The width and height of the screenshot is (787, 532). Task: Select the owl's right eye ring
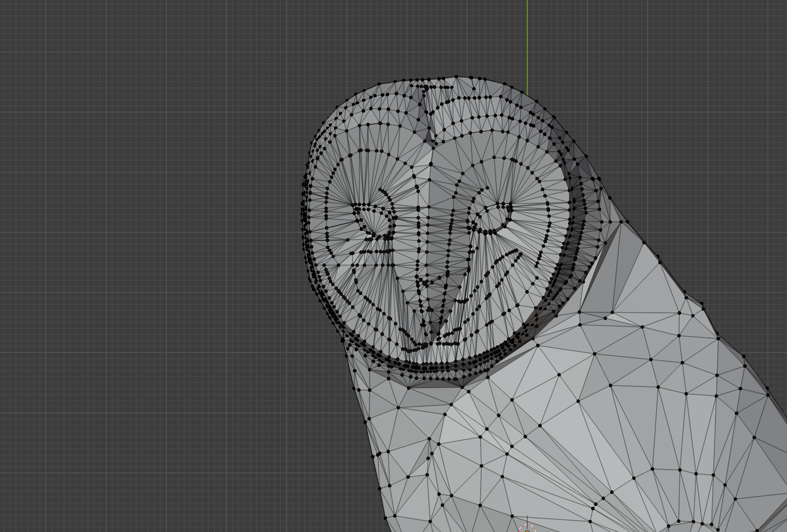pyautogui.click(x=491, y=217)
